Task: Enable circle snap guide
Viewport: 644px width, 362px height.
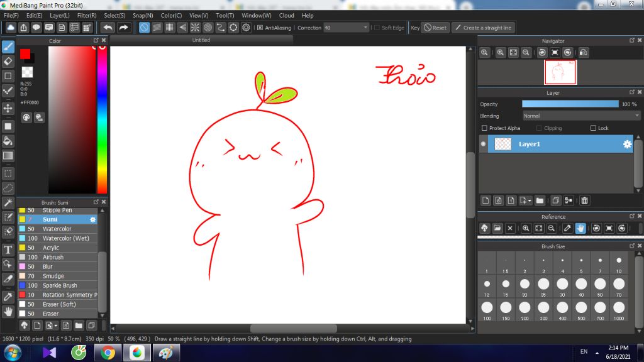Action: 208,28
